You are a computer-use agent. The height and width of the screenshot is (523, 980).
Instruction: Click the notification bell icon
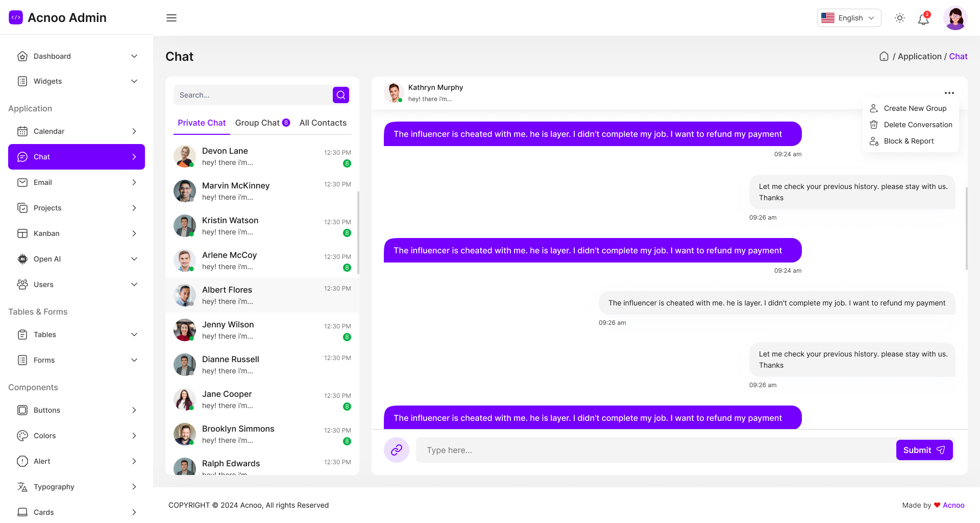[x=923, y=18]
